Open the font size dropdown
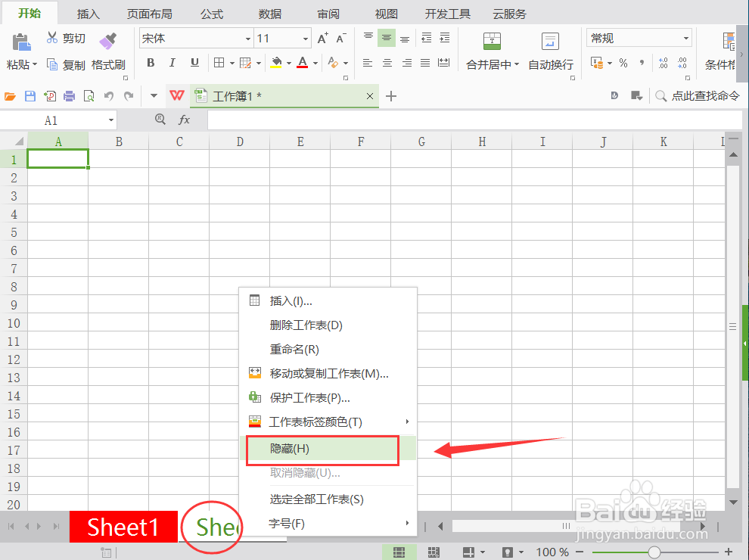The width and height of the screenshot is (749, 560). (x=306, y=39)
